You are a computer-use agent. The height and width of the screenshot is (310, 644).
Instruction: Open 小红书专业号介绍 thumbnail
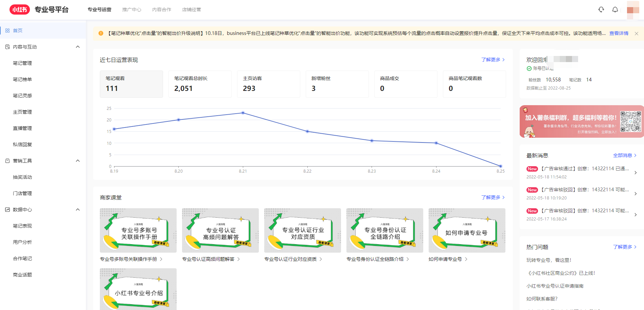pos(138,289)
